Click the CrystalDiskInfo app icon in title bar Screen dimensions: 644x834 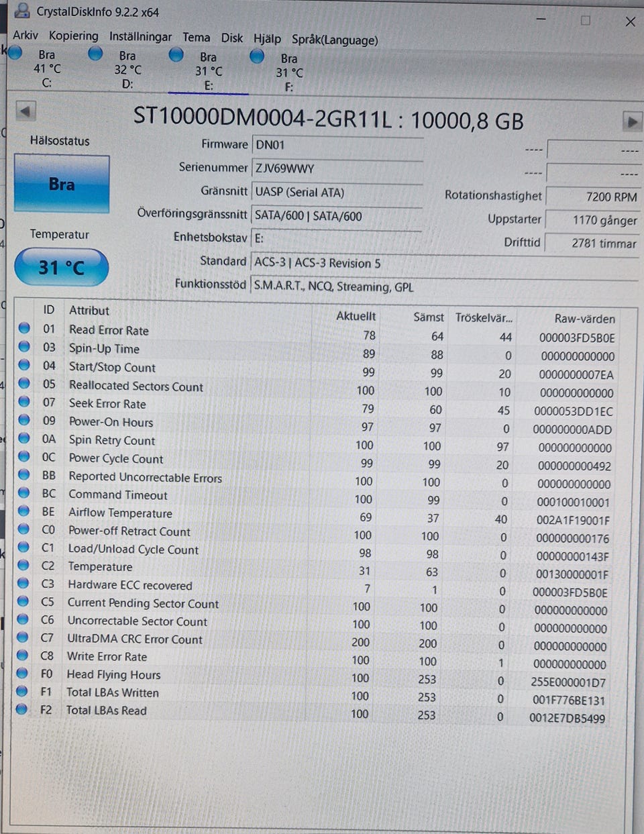[21, 10]
